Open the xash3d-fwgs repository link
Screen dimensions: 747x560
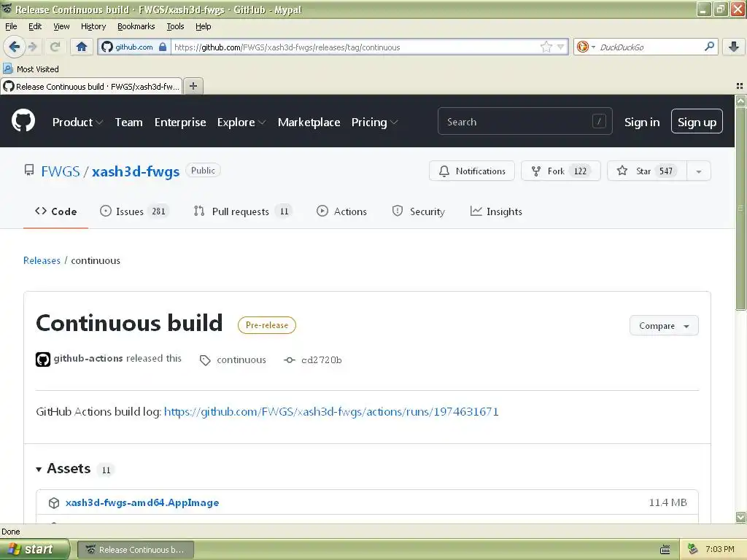coord(136,171)
